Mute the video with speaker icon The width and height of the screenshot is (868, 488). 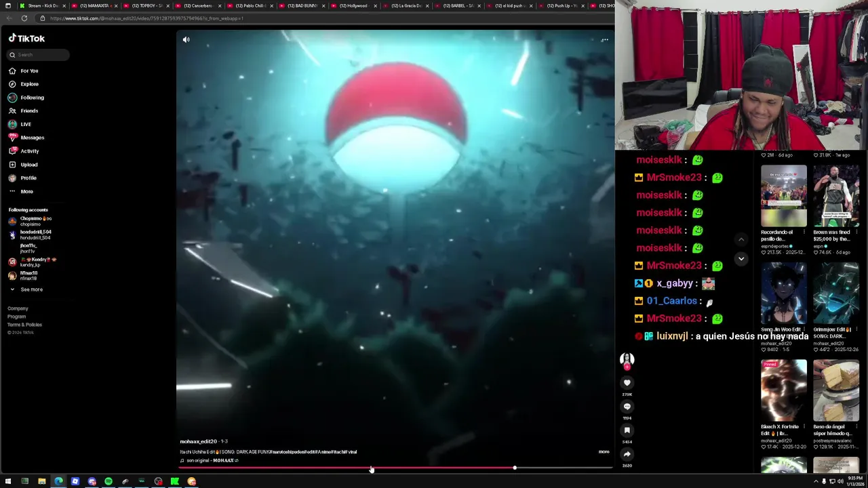[186, 39]
